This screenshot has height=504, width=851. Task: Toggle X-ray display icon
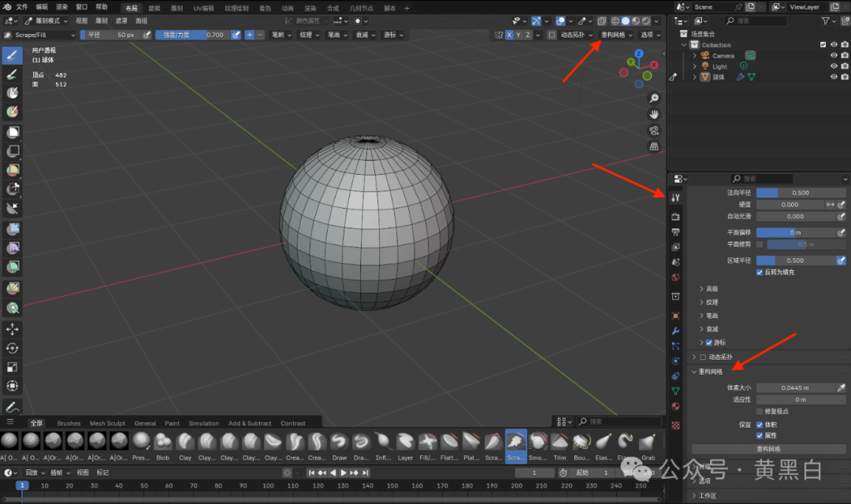tap(602, 21)
